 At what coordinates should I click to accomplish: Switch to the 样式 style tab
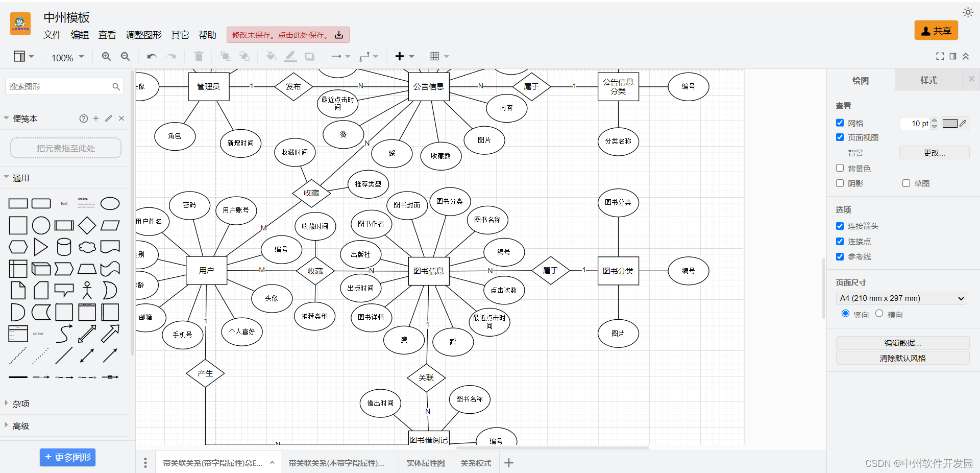click(928, 80)
